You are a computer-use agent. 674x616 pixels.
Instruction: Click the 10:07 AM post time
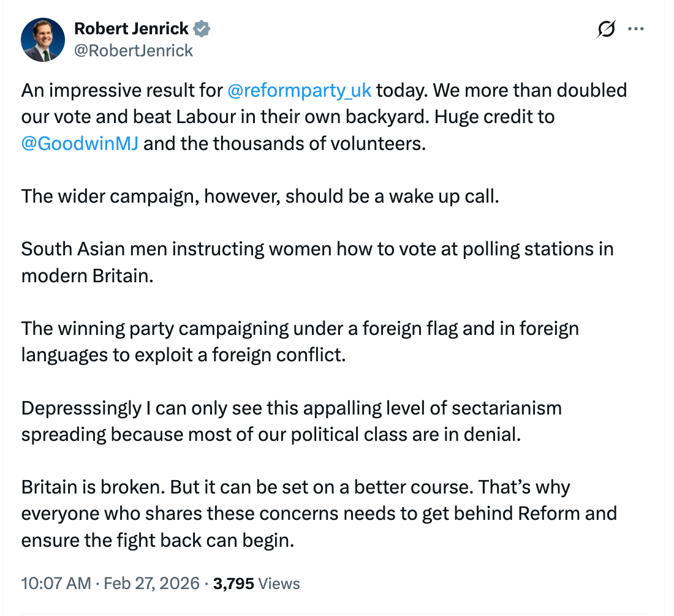(x=56, y=584)
